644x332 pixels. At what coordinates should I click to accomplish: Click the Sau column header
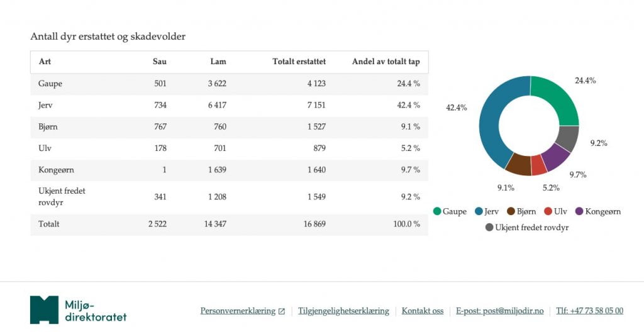pyautogui.click(x=160, y=62)
